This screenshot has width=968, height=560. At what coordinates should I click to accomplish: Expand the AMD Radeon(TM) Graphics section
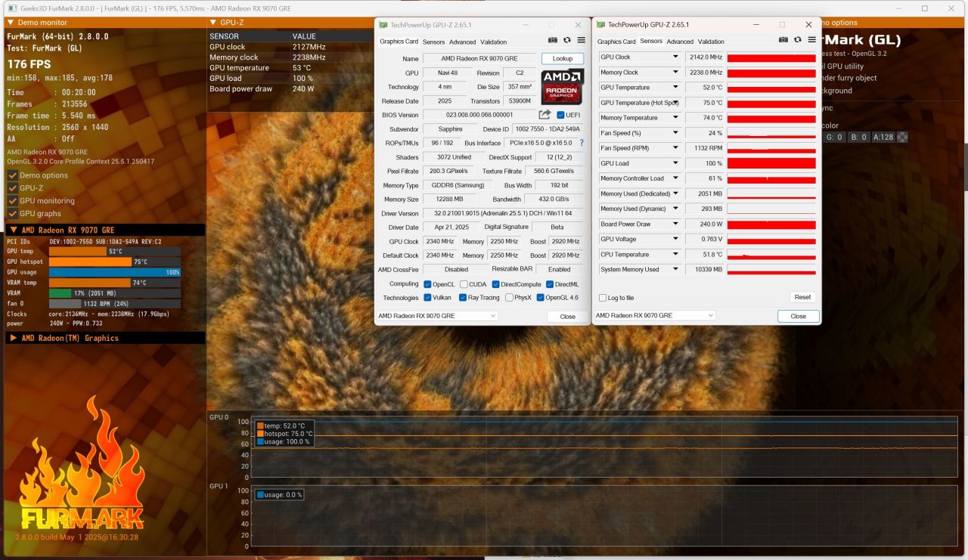[x=13, y=338]
